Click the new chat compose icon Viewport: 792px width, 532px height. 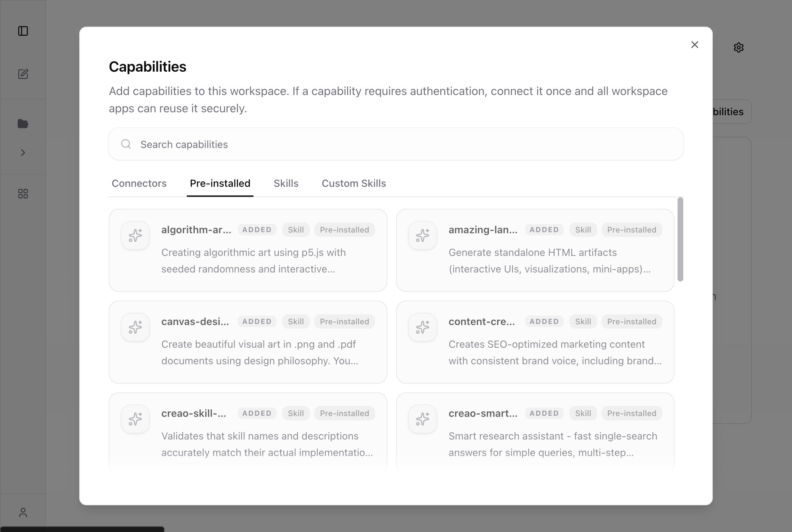[x=23, y=74]
